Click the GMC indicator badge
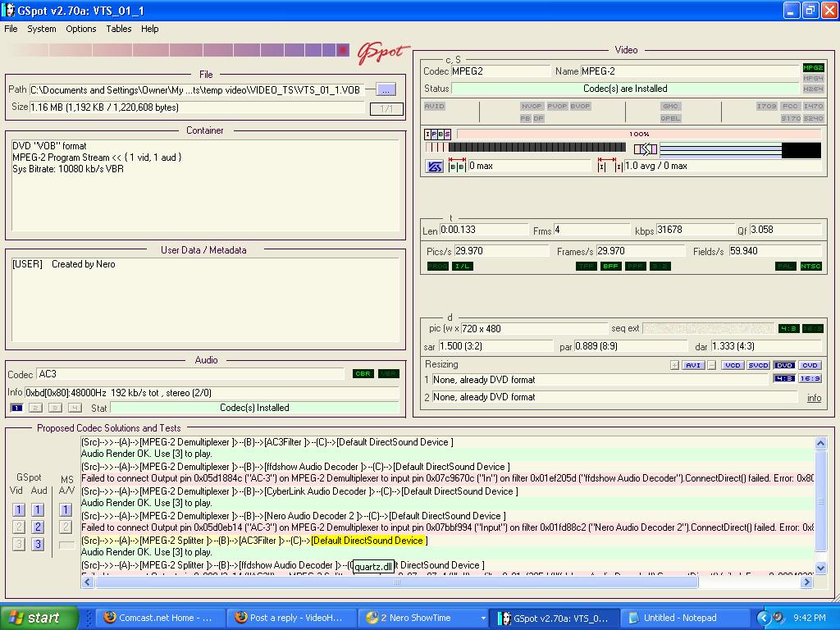Image resolution: width=840 pixels, height=630 pixels. pos(670,106)
